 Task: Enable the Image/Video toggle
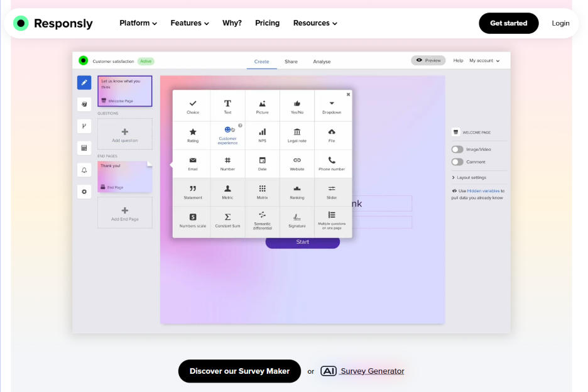[458, 149]
